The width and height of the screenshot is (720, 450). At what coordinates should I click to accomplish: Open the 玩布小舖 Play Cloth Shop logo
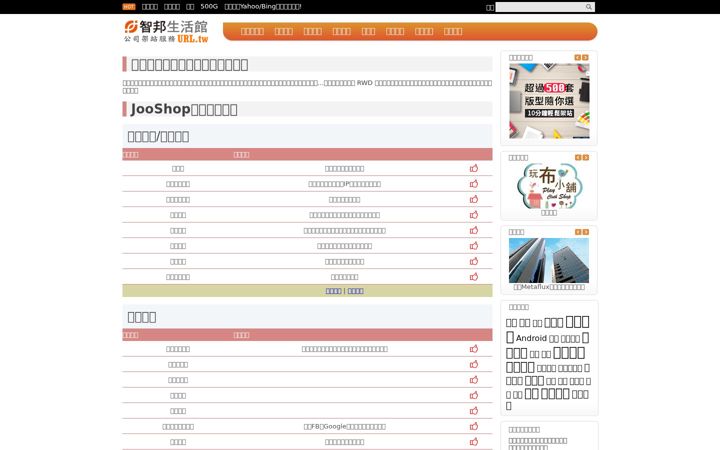(549, 186)
